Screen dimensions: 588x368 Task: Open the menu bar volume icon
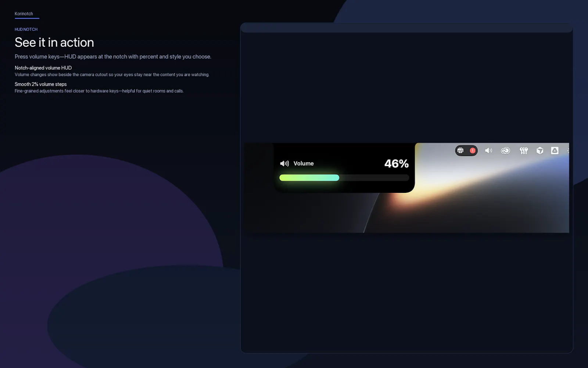[488, 151]
